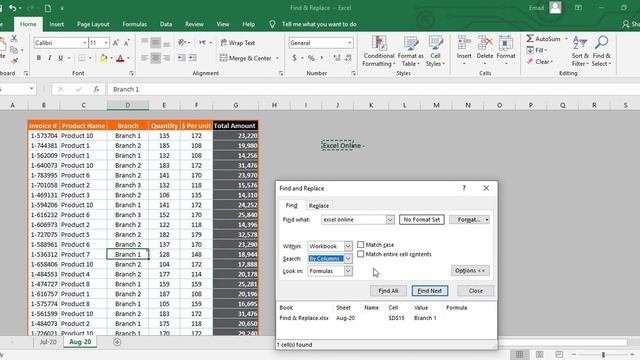Decrease font size icon
This screenshot has height=360, width=640.
127,43
